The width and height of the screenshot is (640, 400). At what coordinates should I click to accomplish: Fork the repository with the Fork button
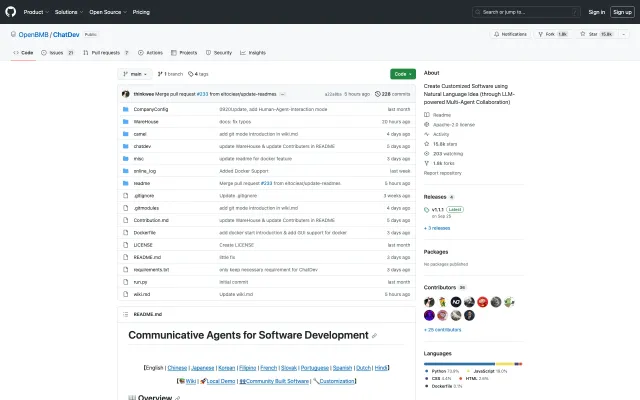[x=553, y=34]
